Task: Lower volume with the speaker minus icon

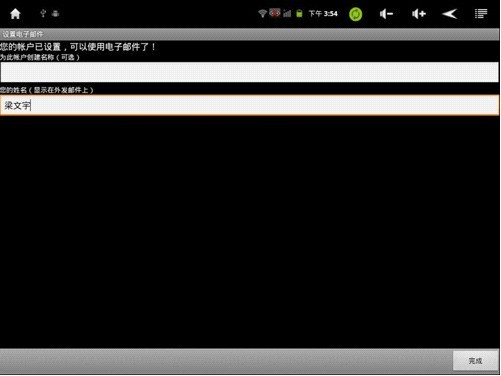Action: tap(386, 14)
